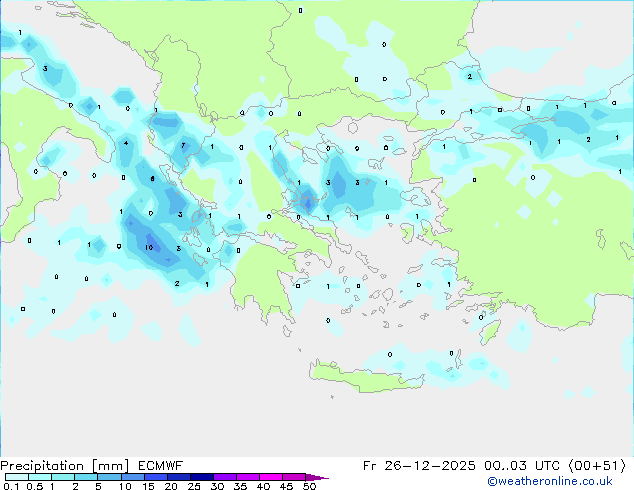Screen dimensions: 634x490
Task: Click the '40' legend label
Action: coord(263,486)
